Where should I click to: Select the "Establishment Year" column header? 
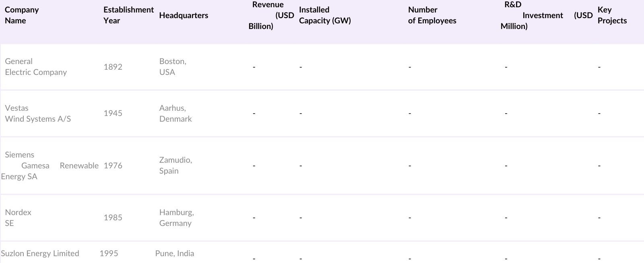click(128, 15)
